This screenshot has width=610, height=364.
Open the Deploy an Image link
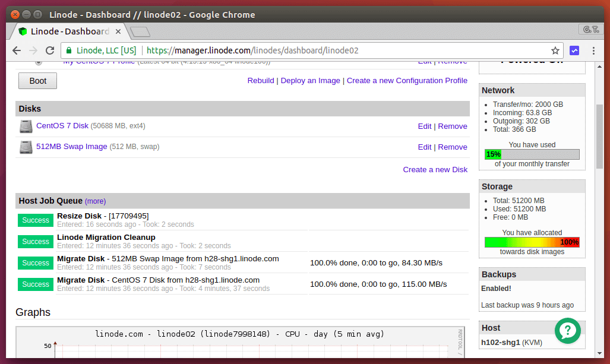[x=310, y=81]
